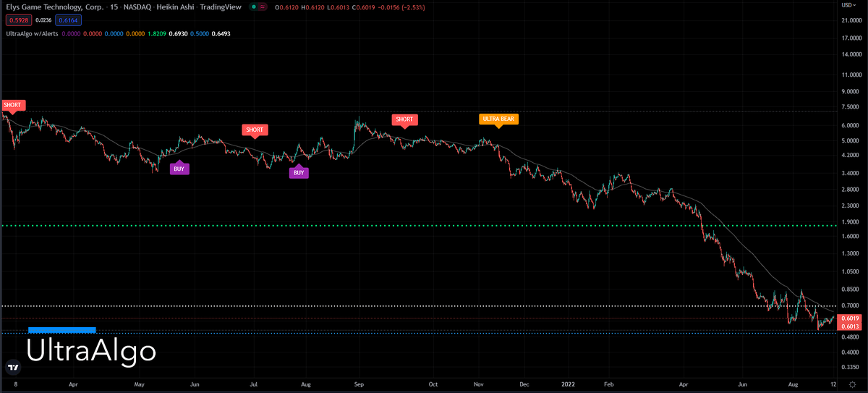Screen dimensions: 868x393
Task: Click the 0.6019 current price tag
Action: coord(850,318)
